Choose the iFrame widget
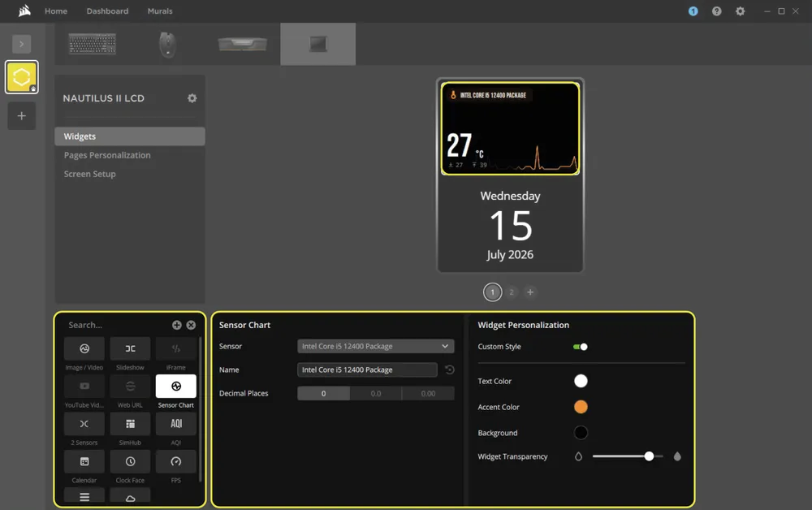 (x=176, y=348)
